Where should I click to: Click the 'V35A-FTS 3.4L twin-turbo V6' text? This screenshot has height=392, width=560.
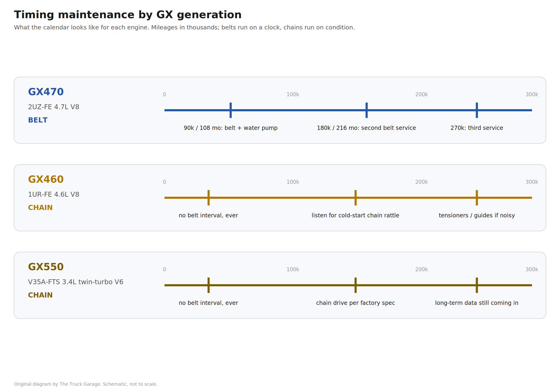[x=76, y=282]
